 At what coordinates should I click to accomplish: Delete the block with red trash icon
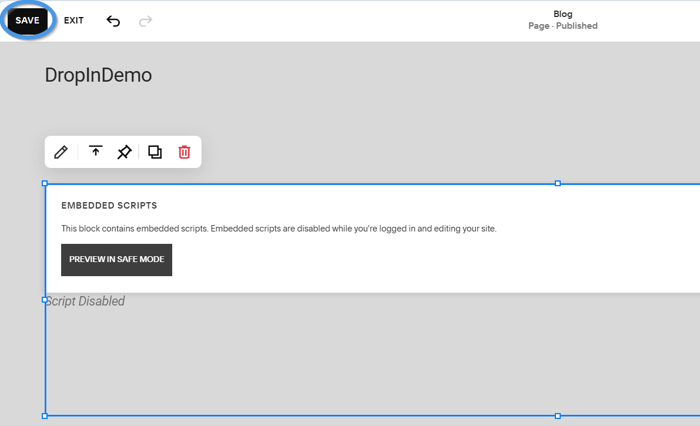(184, 152)
